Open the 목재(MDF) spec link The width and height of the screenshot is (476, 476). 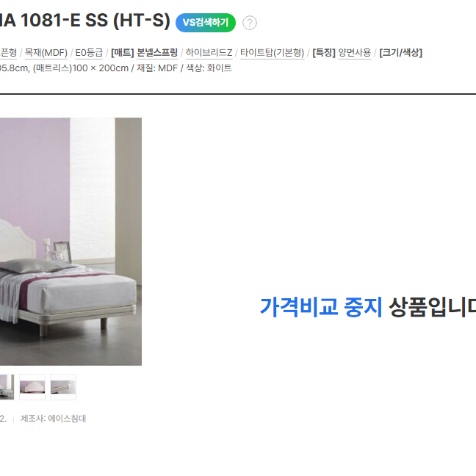tap(46, 53)
